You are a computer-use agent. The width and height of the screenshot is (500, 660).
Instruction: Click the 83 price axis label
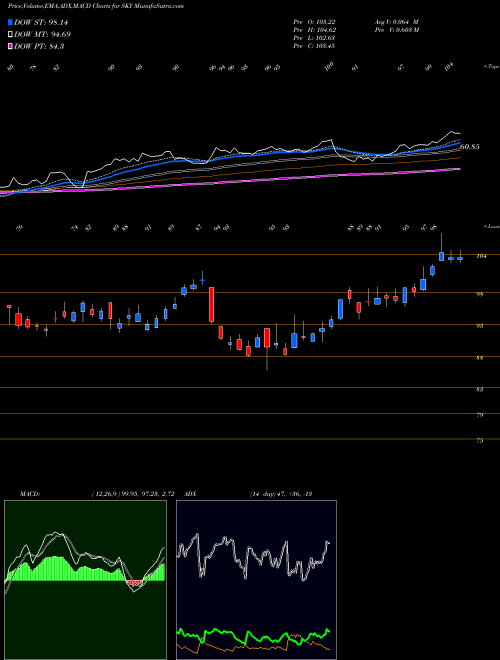[479, 390]
